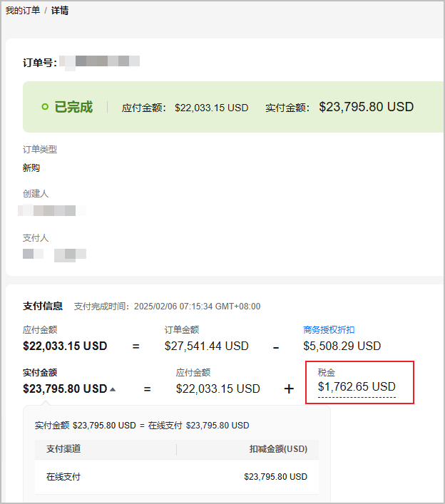
Task: Click the 支付渠道 column header
Action: pos(63,448)
